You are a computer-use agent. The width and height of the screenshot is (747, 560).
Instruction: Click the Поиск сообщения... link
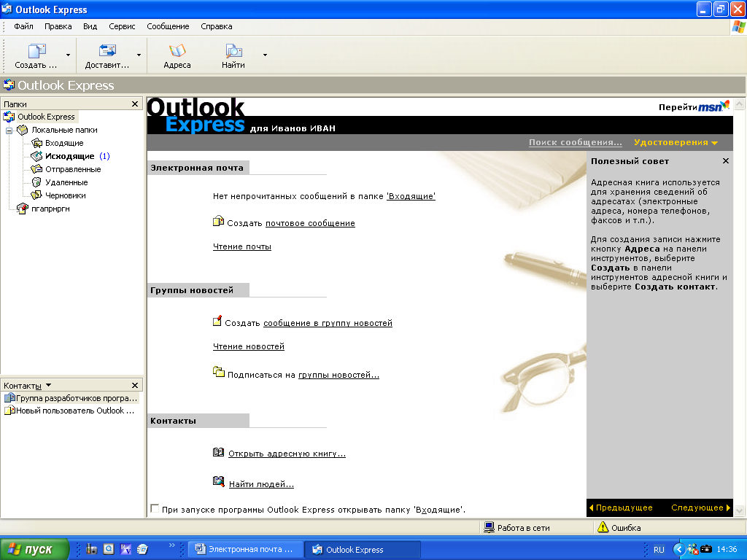pyautogui.click(x=575, y=142)
